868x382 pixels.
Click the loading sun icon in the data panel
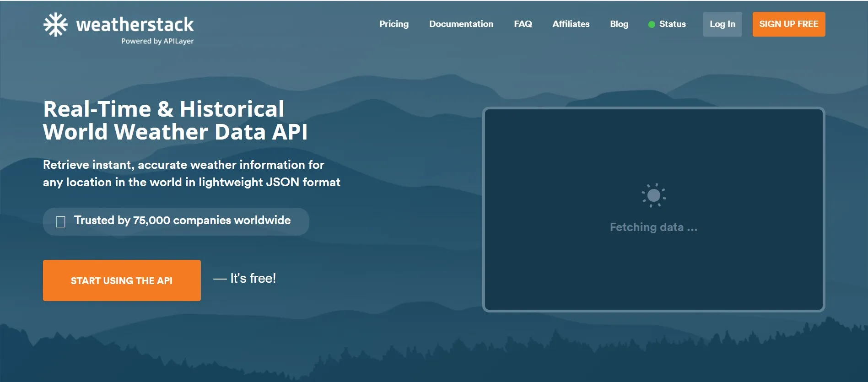pyautogui.click(x=653, y=195)
